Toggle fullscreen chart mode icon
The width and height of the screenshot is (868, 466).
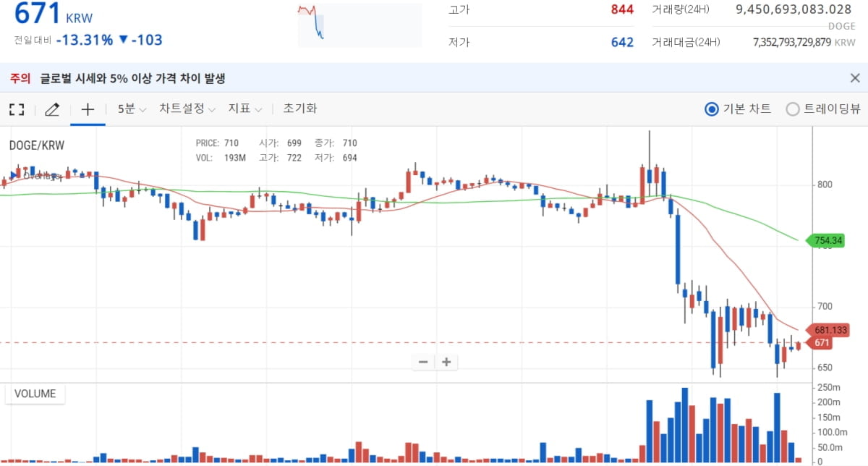click(17, 109)
